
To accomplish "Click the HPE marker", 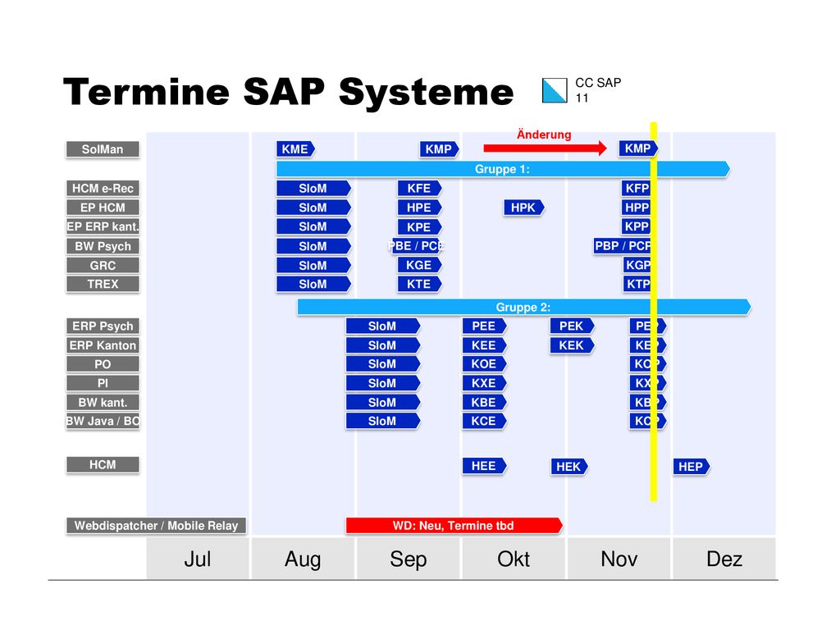I will 419,208.
